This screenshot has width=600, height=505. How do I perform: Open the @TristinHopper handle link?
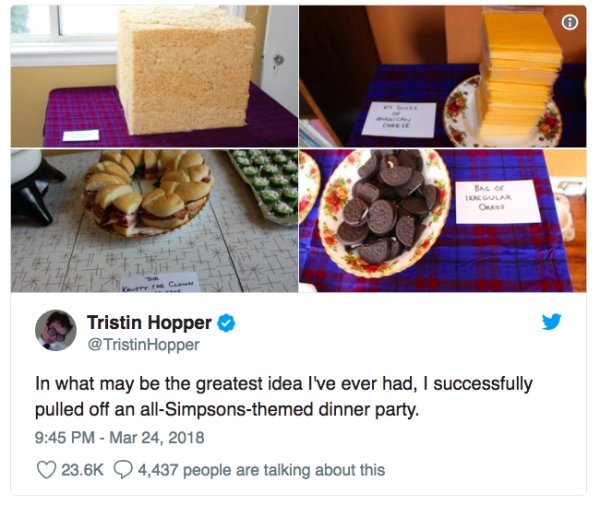[143, 345]
